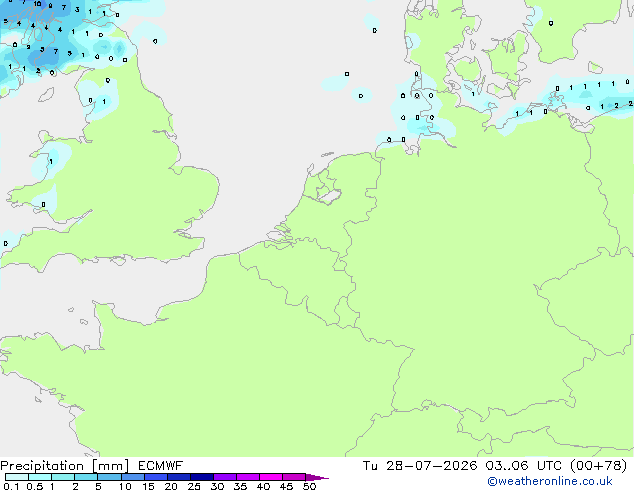Image resolution: width=634 pixels, height=490 pixels.
Task: Select the '35' legend scale label
Action: (x=240, y=486)
